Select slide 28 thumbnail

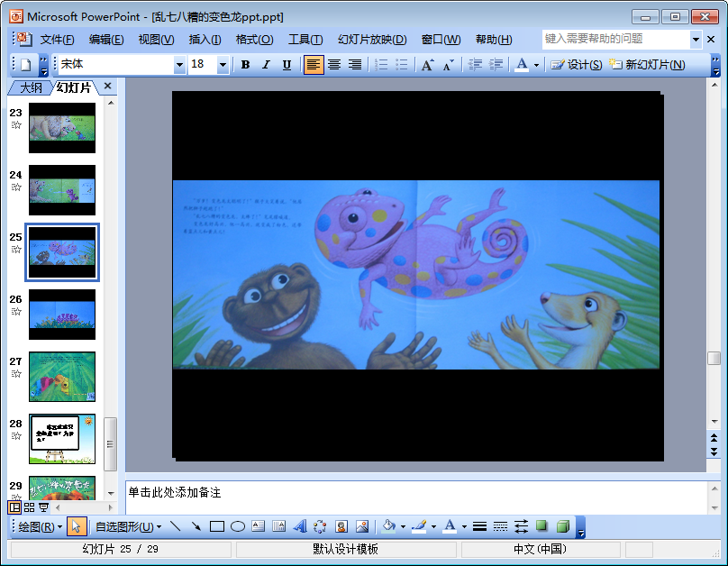(x=62, y=439)
